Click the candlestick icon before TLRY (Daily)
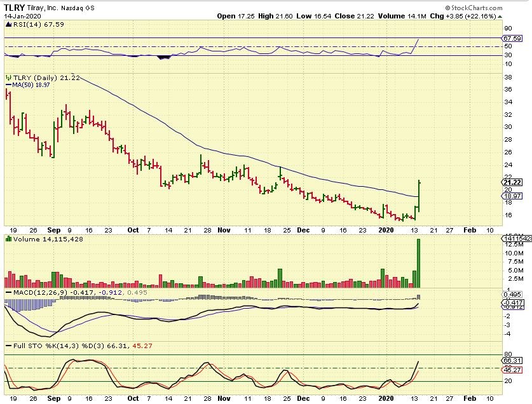The image size is (532, 404). click(8, 77)
